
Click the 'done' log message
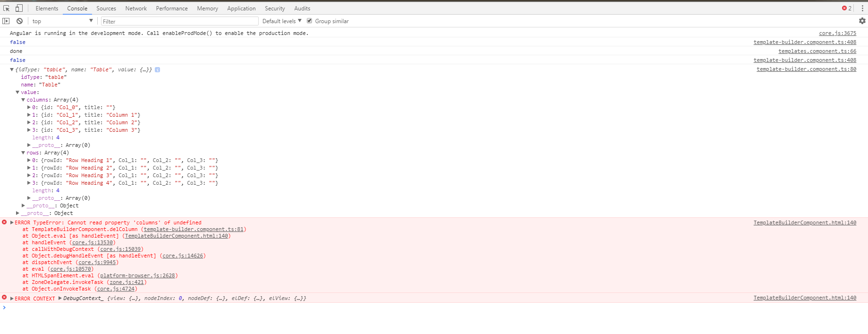click(16, 51)
